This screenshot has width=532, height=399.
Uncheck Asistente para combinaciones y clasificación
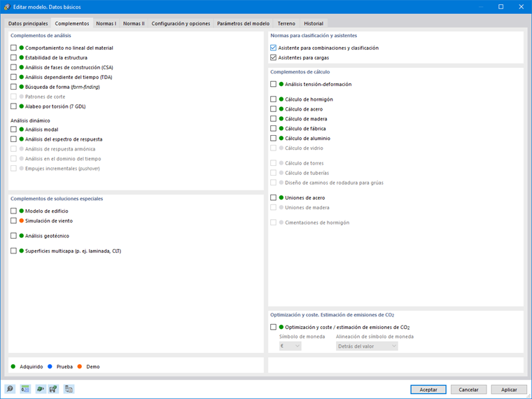coord(274,48)
